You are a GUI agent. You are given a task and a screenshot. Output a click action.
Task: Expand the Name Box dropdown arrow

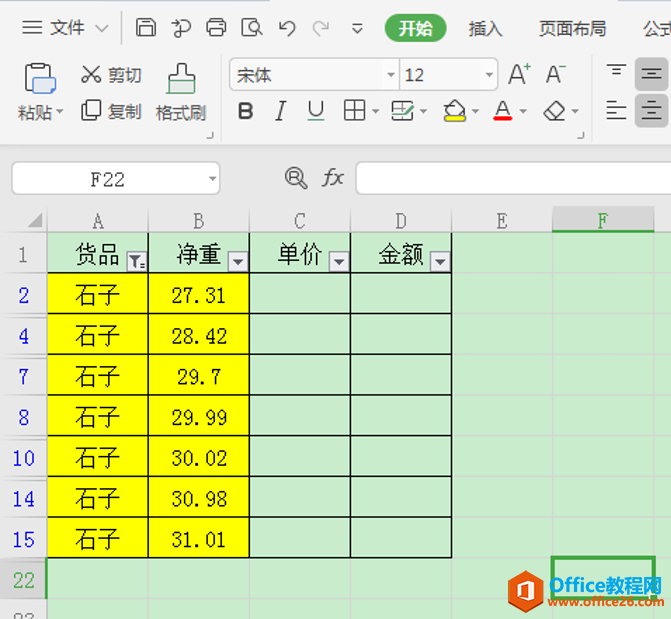coord(212,179)
